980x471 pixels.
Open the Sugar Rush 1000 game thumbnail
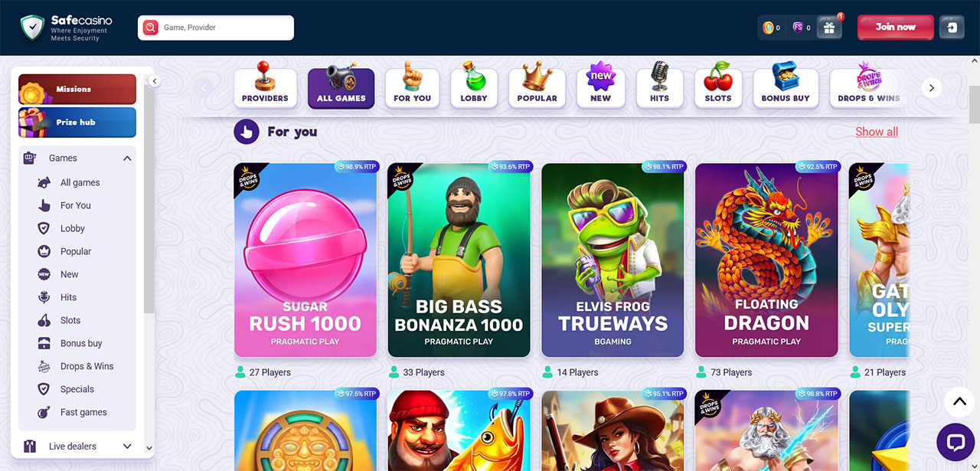coord(305,260)
